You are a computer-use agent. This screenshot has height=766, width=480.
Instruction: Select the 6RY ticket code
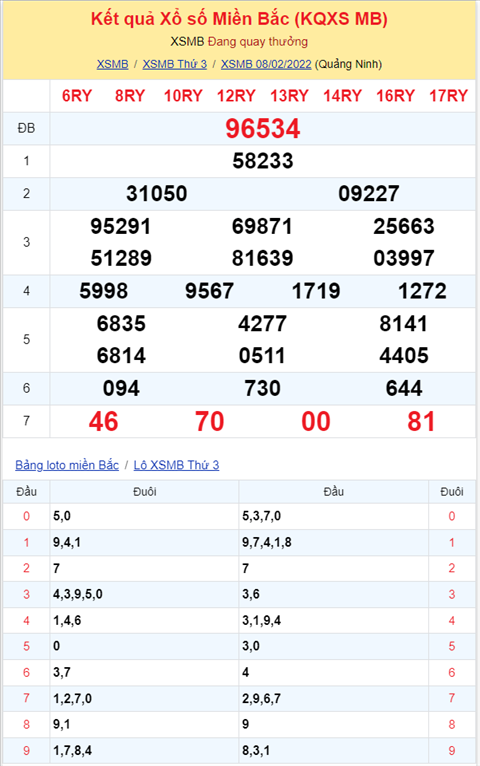pos(77,96)
